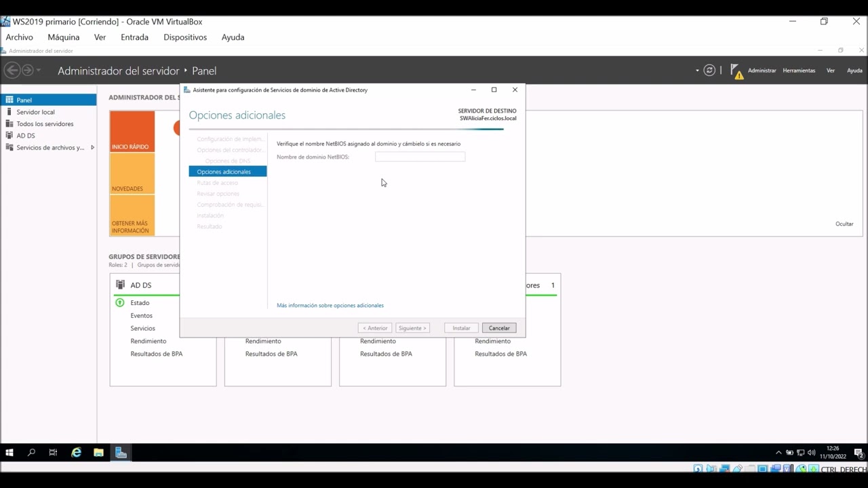Open the Máquina menu
868x488 pixels.
click(x=64, y=37)
